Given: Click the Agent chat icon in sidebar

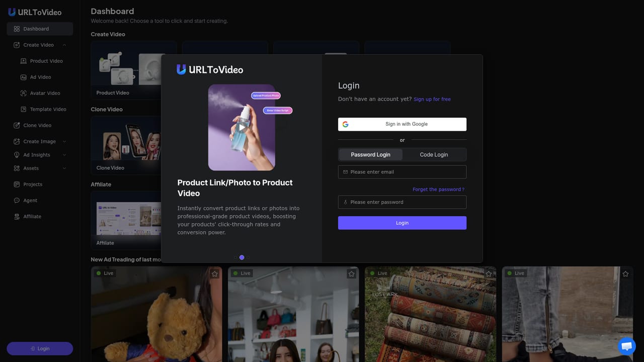Looking at the screenshot, I should [17, 201].
